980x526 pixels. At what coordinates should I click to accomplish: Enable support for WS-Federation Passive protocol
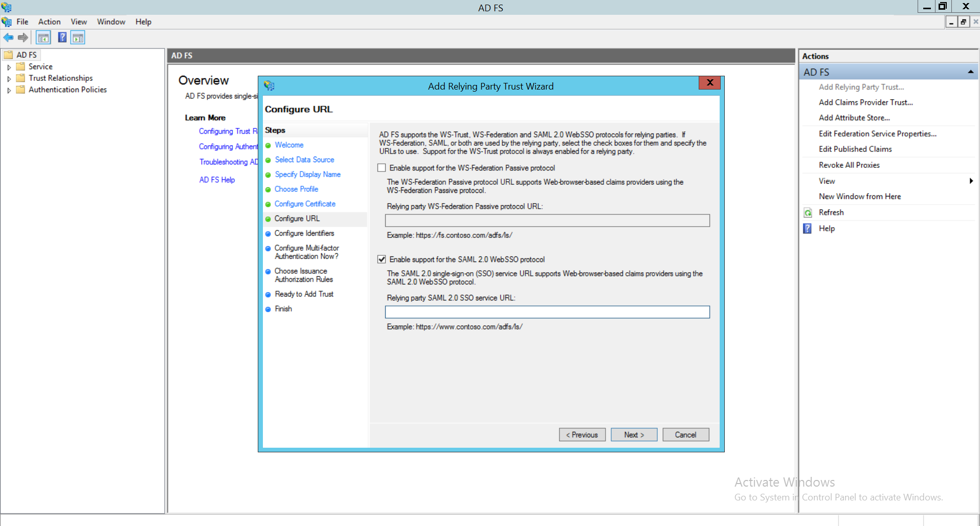(382, 167)
